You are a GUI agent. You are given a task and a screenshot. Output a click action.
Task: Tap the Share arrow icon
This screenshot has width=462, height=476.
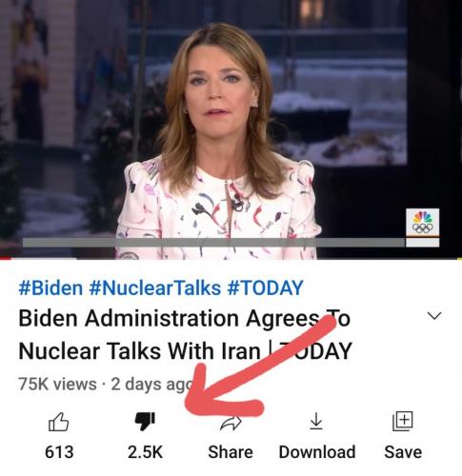point(231,424)
